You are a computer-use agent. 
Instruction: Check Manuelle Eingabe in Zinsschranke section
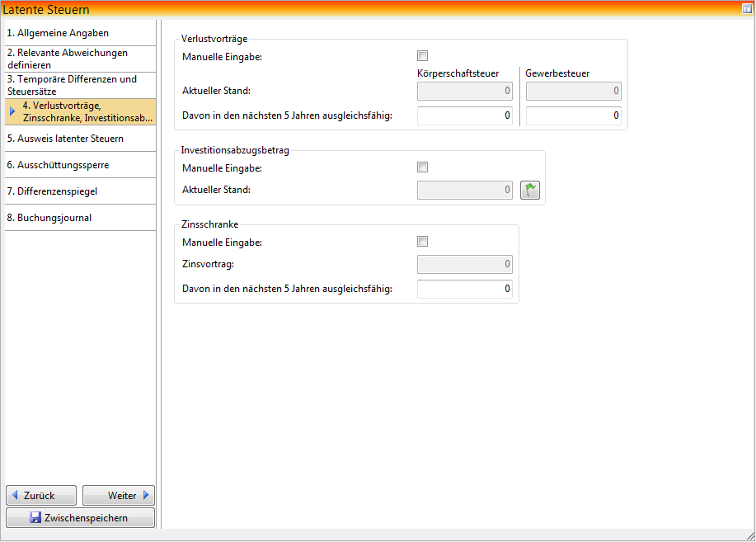(x=423, y=242)
